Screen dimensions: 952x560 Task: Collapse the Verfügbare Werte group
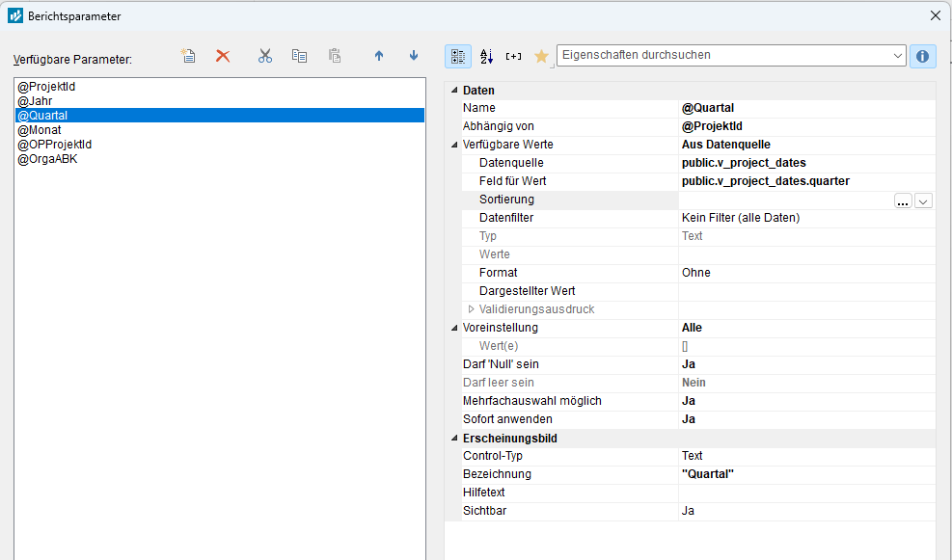(453, 145)
